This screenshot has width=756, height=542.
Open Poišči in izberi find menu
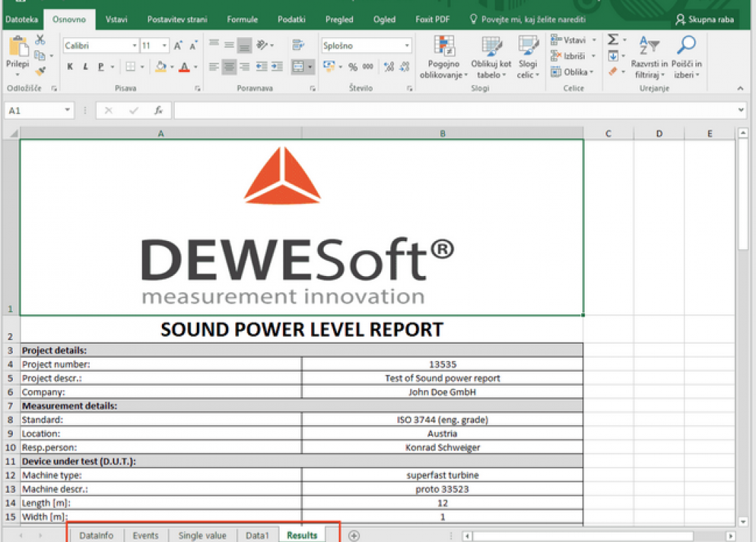[x=687, y=57]
